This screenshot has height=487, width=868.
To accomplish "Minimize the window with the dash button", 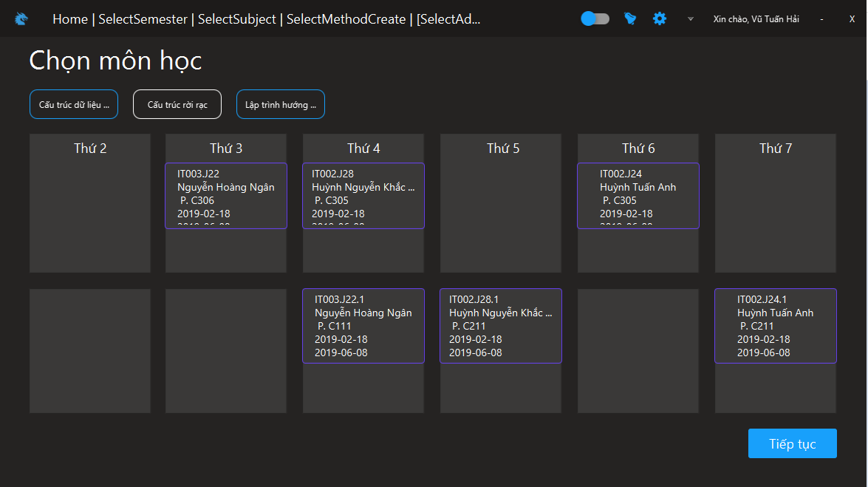I will pos(821,18).
